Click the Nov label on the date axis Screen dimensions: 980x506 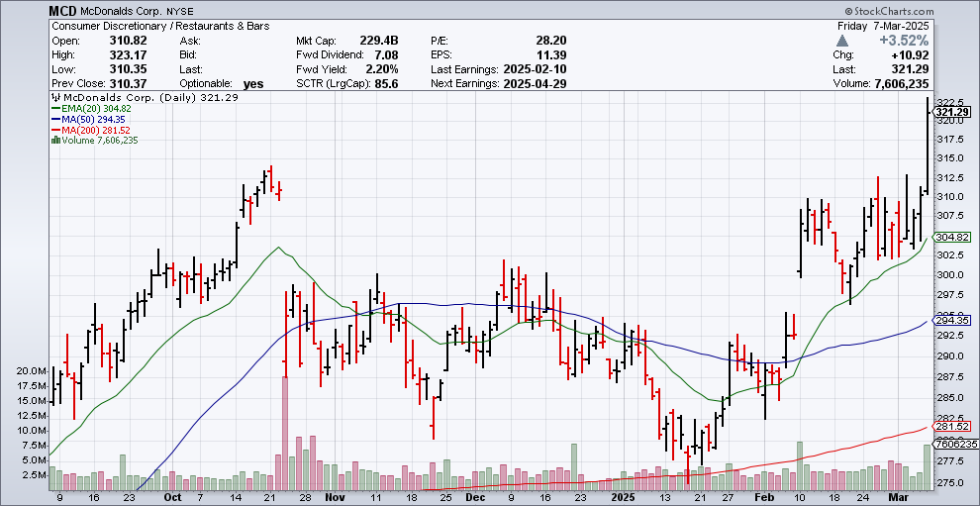tap(335, 498)
